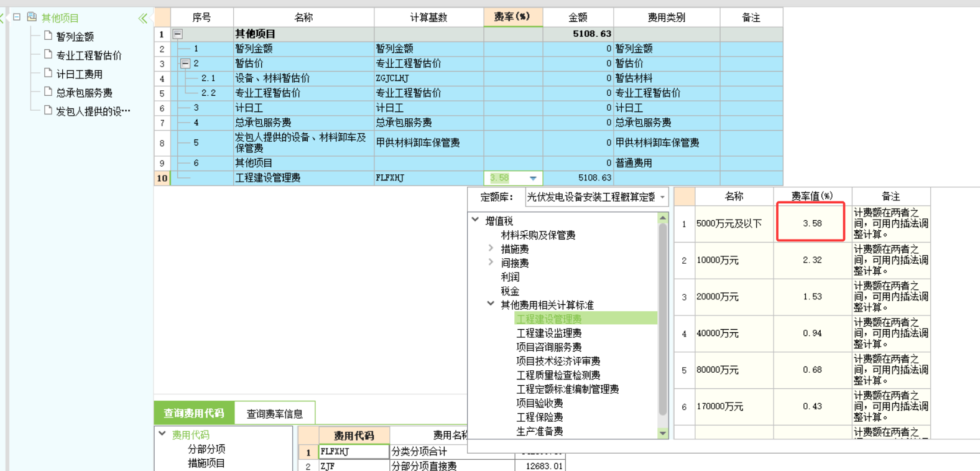Click 甲供材料卸车保管费 calculation base cell

pos(428,143)
